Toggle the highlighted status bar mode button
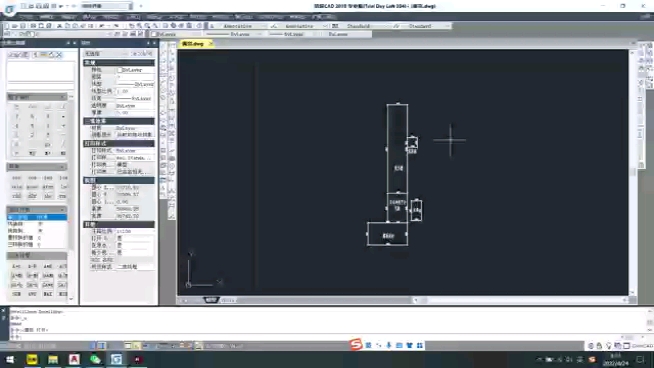The height and width of the screenshot is (368, 654). click(101, 345)
